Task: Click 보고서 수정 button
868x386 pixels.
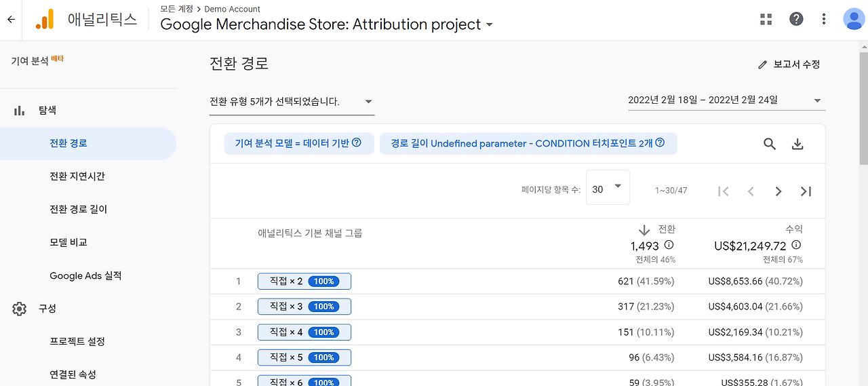Action: pos(789,64)
